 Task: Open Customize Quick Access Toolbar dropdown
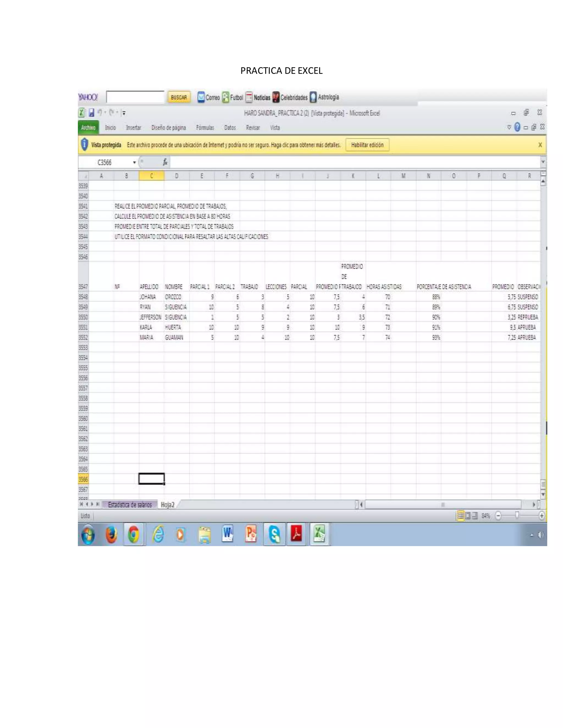tap(124, 113)
